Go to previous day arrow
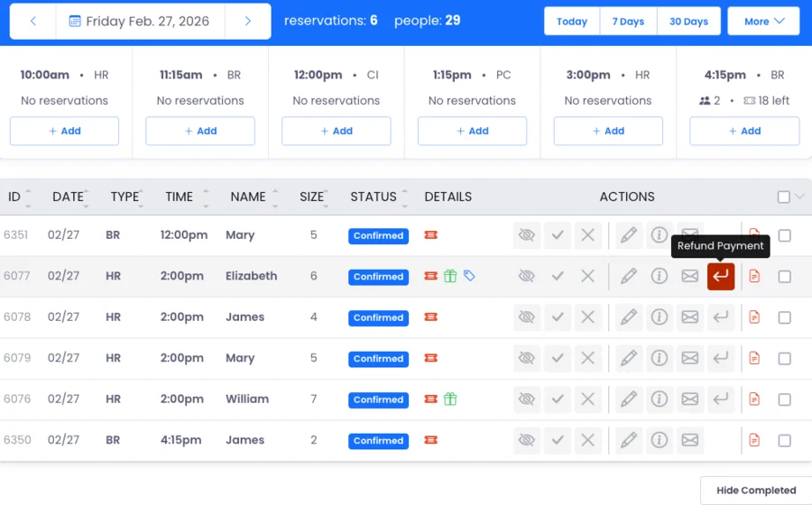Screen dimensions: 812x505 (33, 22)
